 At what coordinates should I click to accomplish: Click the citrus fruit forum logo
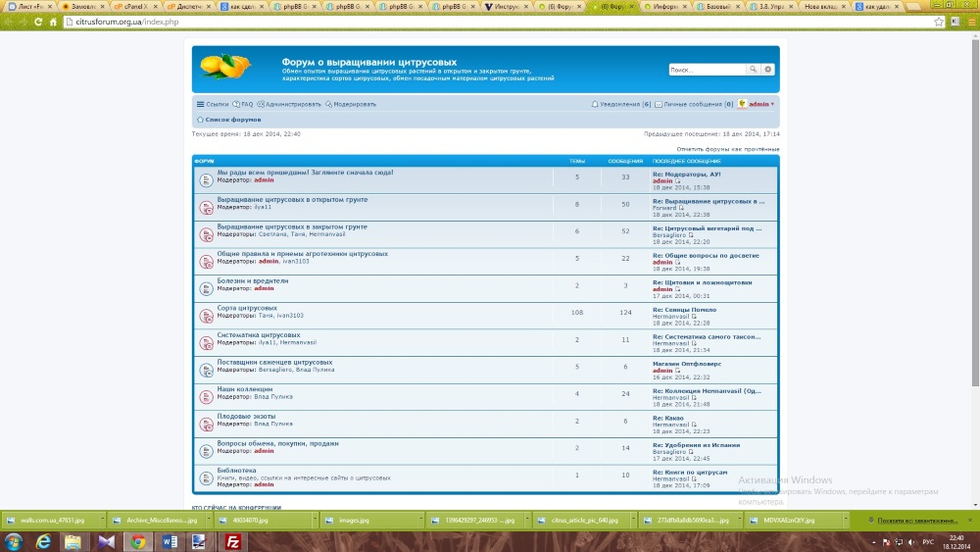[225, 67]
